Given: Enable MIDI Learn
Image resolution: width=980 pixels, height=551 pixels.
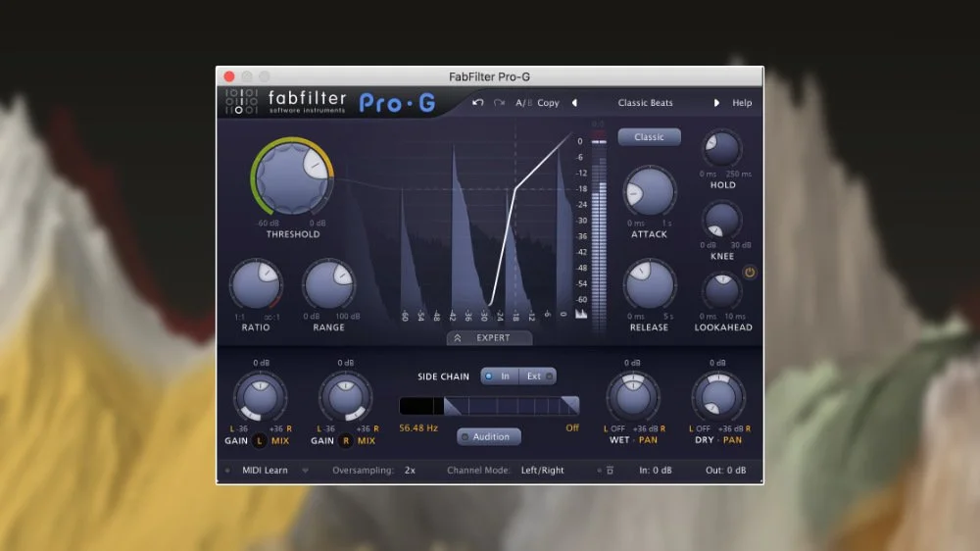Looking at the screenshot, I should (x=265, y=471).
